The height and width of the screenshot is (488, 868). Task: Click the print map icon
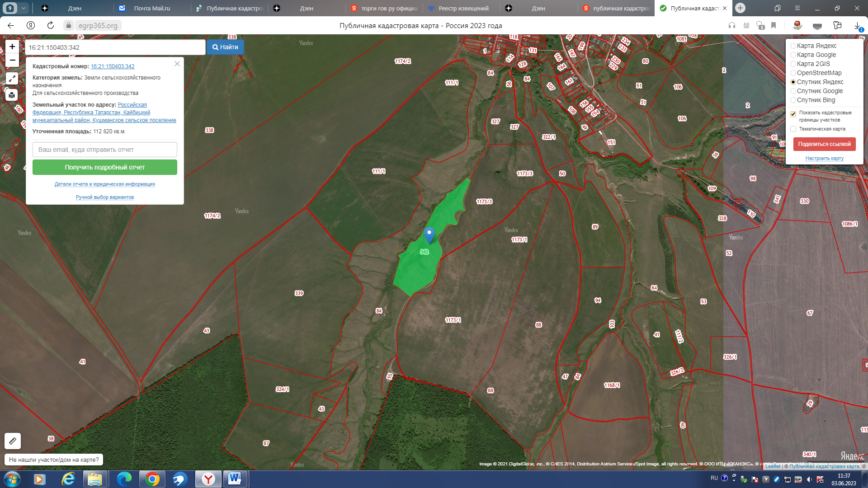click(12, 95)
